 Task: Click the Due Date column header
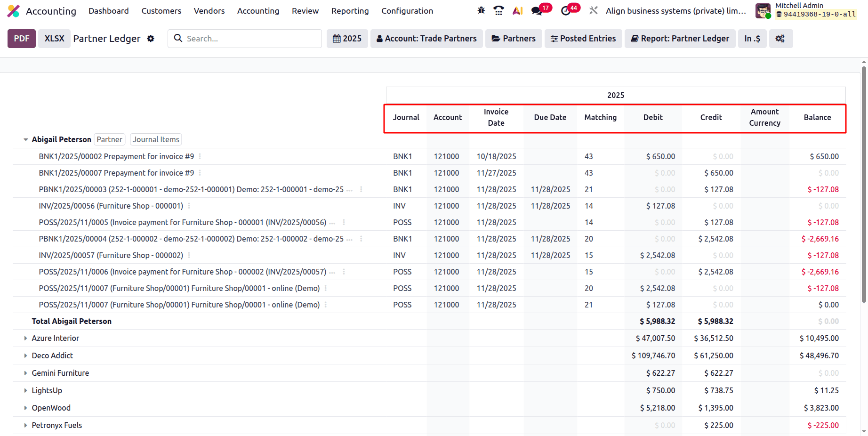pos(550,117)
